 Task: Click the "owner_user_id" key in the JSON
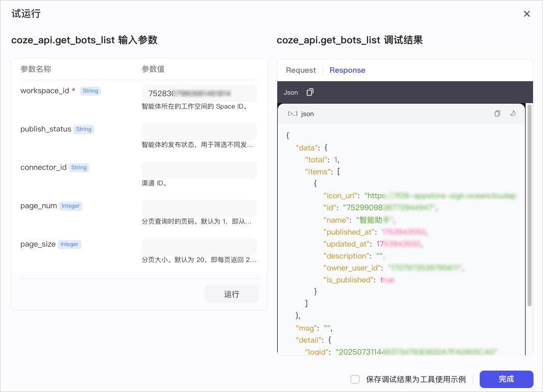tap(352, 268)
